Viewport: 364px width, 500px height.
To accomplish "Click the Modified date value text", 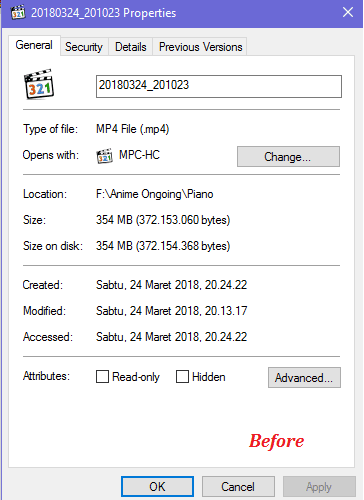I will click(171, 311).
